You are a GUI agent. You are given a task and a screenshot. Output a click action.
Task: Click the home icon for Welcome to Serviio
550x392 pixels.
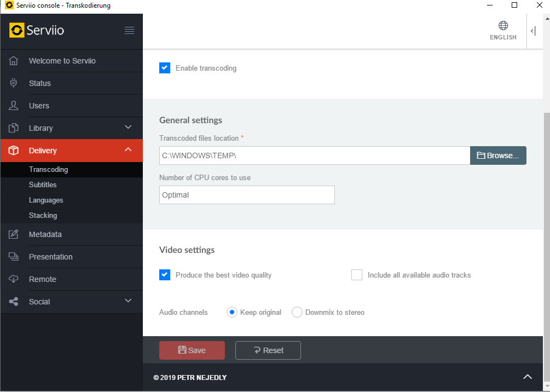14,61
